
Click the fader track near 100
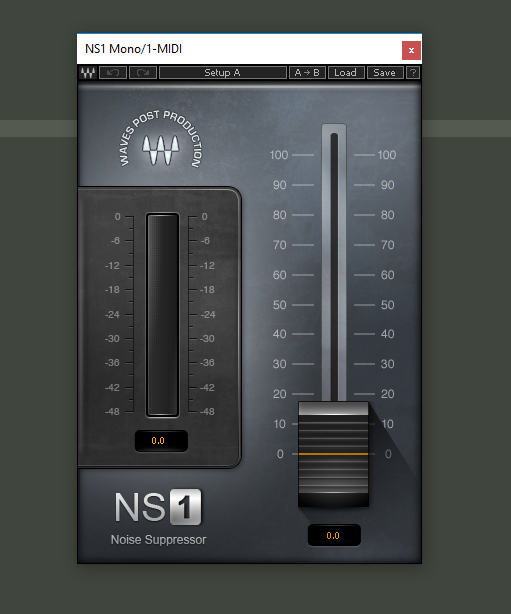pyautogui.click(x=334, y=155)
